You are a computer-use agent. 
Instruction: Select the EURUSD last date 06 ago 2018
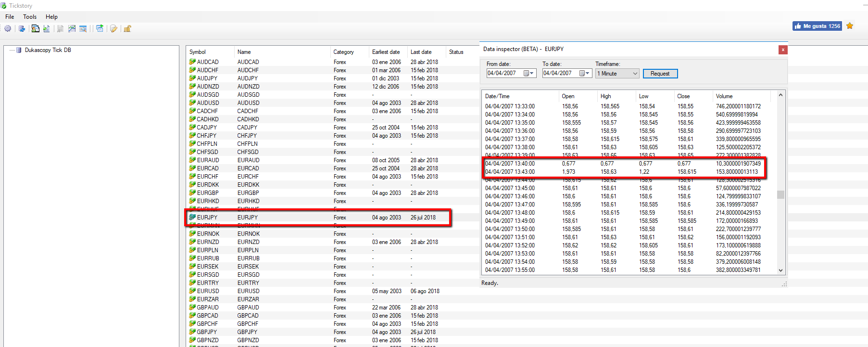click(425, 291)
